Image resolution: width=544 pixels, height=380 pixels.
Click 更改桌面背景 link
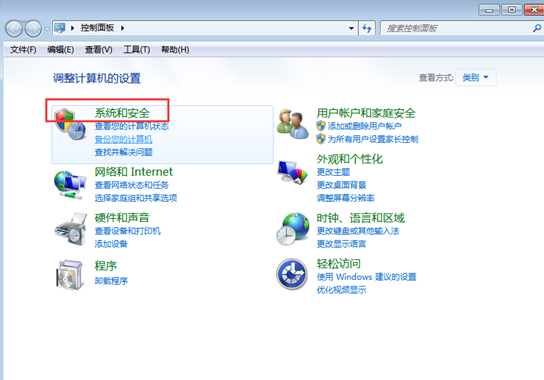coord(341,185)
